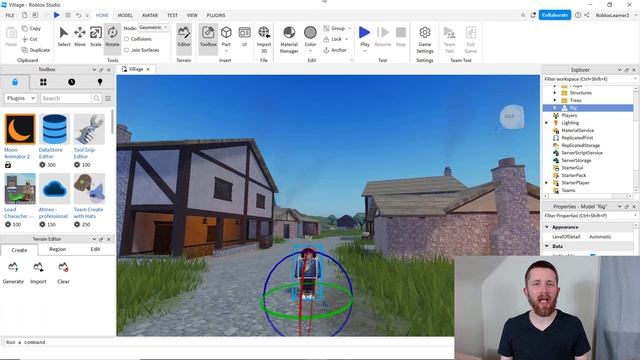
Task: Click the Toolbox search magnifier
Action: click(96, 98)
